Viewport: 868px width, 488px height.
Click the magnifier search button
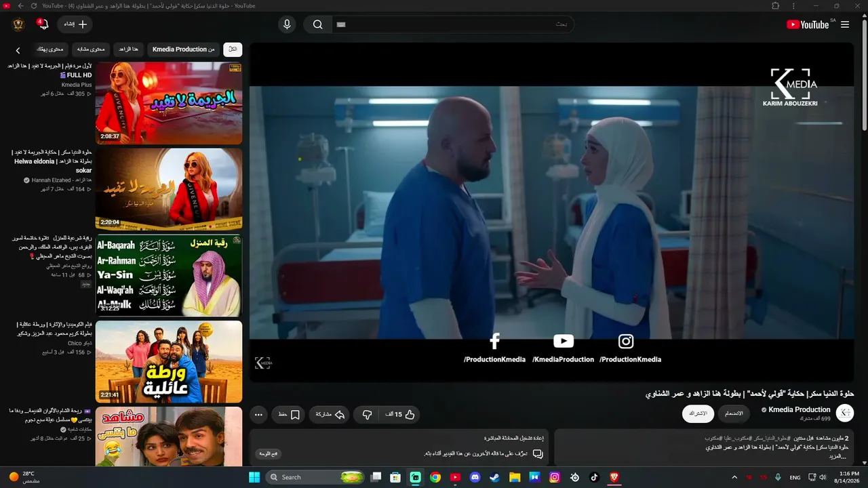pos(317,24)
